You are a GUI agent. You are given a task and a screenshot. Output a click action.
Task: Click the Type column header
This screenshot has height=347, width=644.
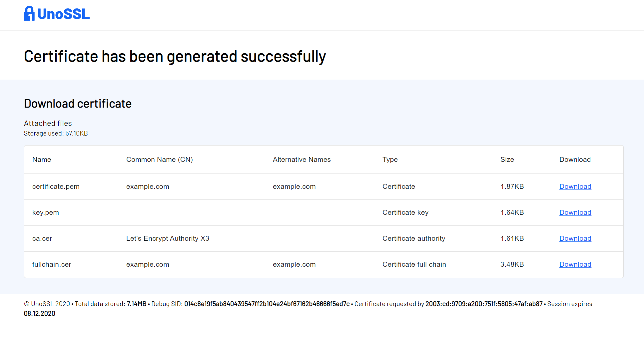tap(390, 160)
